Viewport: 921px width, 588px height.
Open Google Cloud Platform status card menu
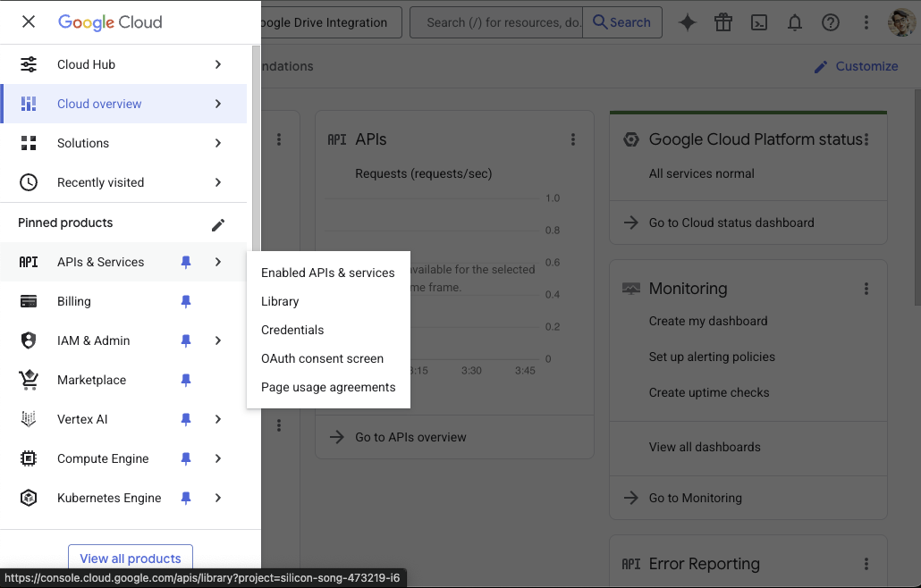[866, 139]
